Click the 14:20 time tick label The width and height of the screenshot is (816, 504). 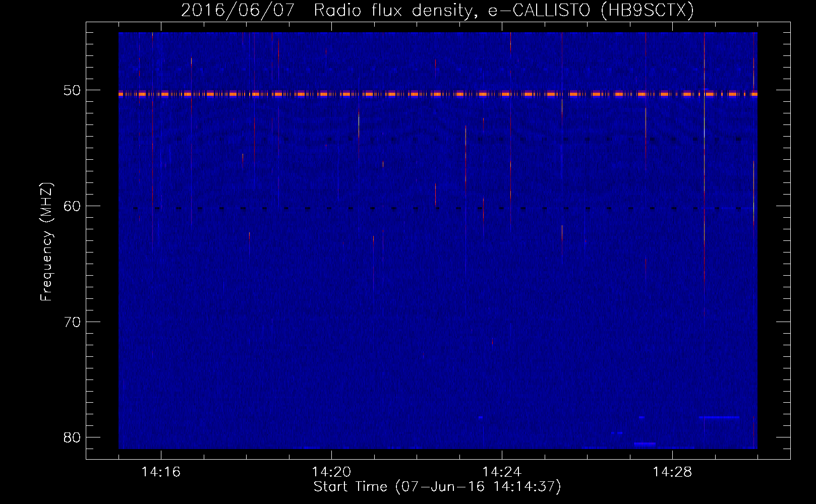[x=331, y=472]
